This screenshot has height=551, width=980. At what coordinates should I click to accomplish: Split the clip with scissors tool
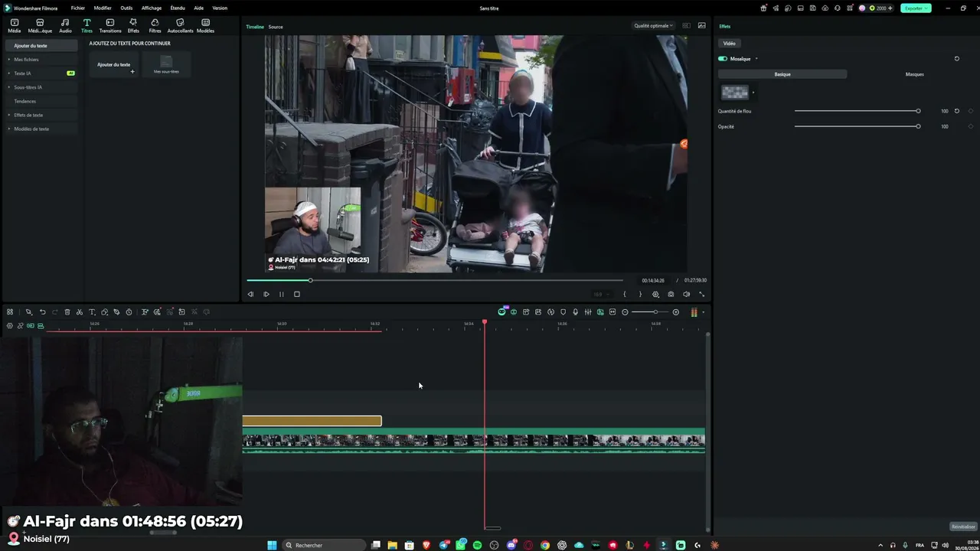coord(79,312)
